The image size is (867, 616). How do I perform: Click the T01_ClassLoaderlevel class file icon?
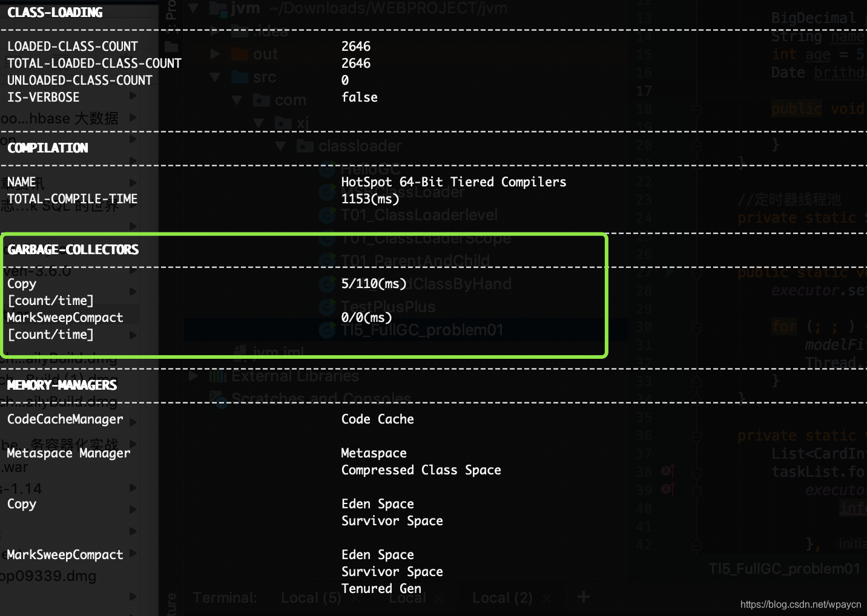(328, 215)
